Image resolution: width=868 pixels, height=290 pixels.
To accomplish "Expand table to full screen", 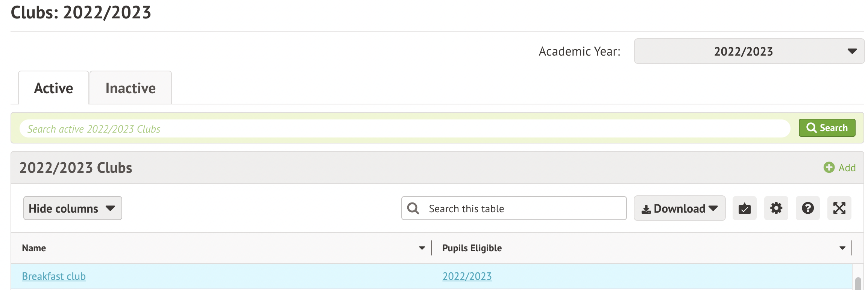I will 839,208.
